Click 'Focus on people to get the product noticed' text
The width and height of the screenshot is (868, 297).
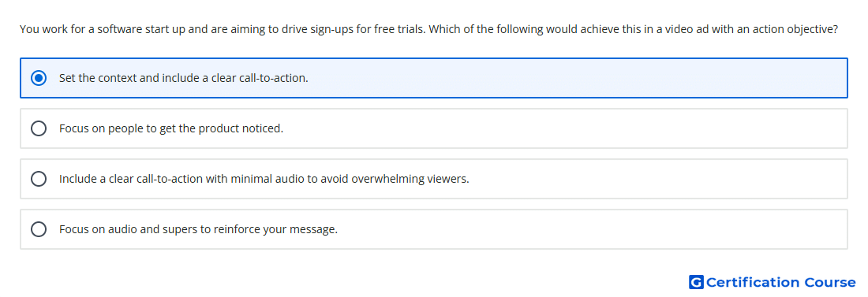tap(171, 128)
